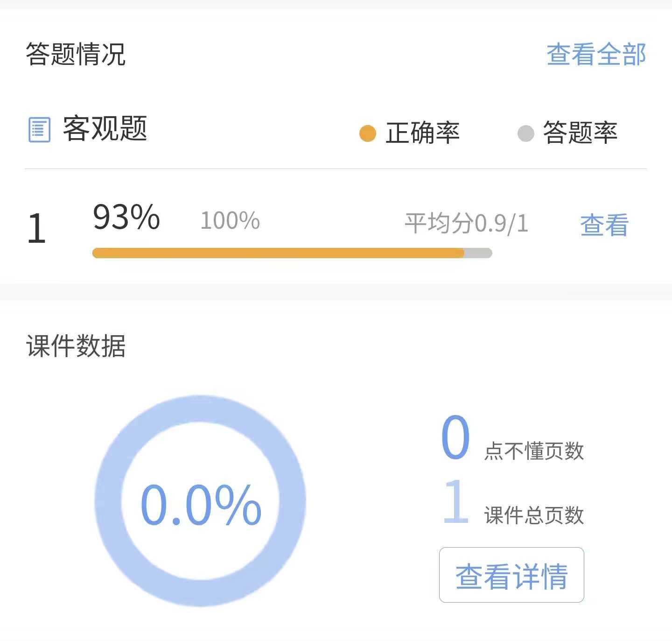The width and height of the screenshot is (672, 641).
Task: Click the 答题情况 section heading
Action: coord(76,54)
